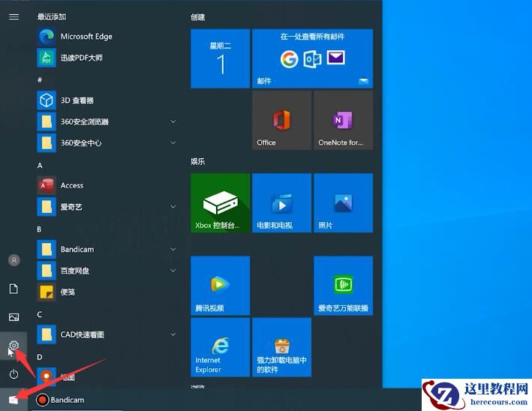Launch the Internet Explorer tile

pyautogui.click(x=220, y=347)
